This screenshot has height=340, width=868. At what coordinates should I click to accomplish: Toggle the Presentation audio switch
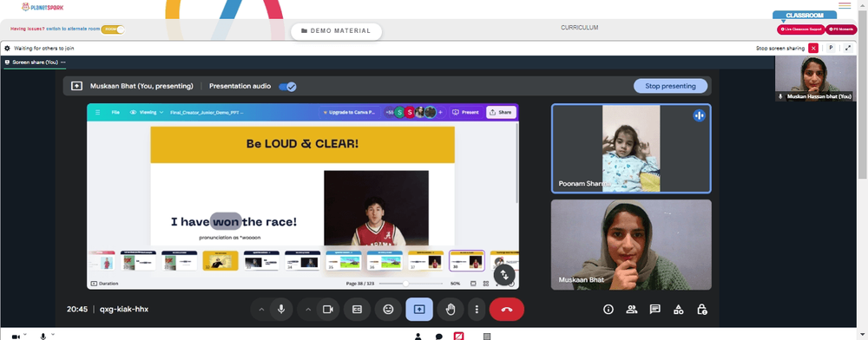(287, 86)
